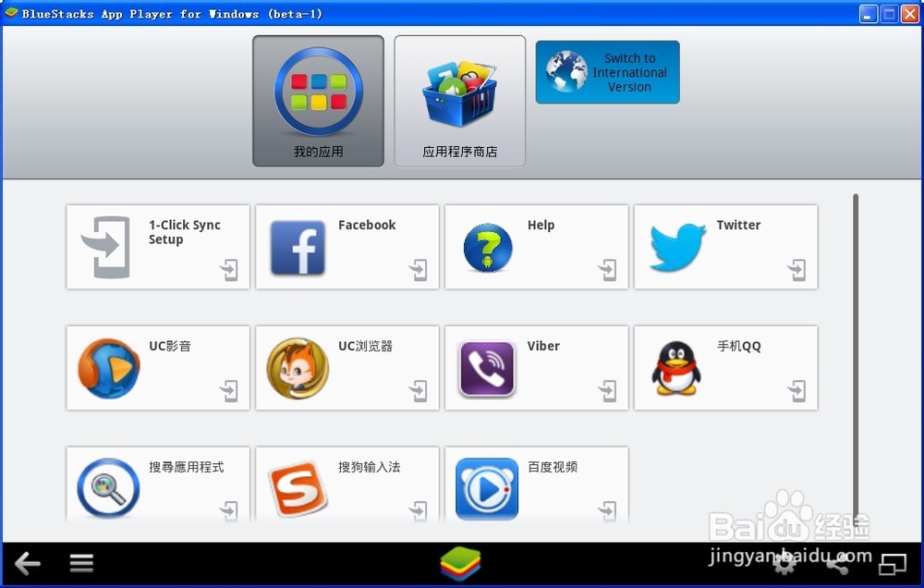Click the 手机QQ label text
Image resolution: width=924 pixels, height=588 pixels.
[738, 346]
